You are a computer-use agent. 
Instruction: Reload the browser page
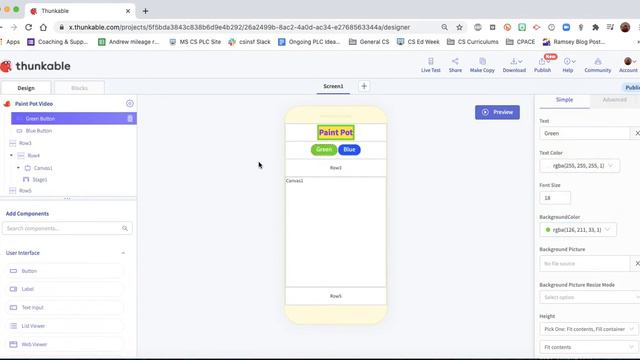click(29, 27)
